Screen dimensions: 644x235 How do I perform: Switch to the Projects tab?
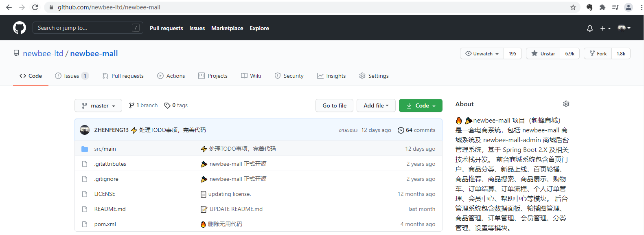213,76
